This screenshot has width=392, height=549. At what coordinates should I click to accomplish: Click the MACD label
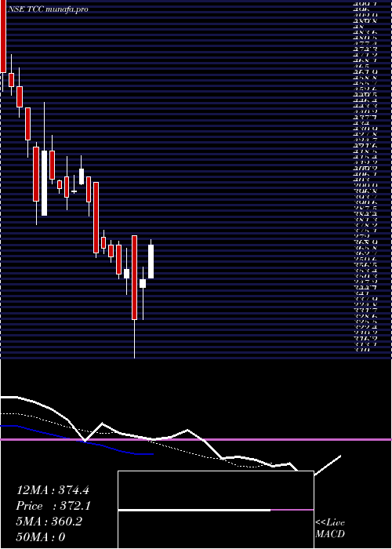(x=329, y=534)
